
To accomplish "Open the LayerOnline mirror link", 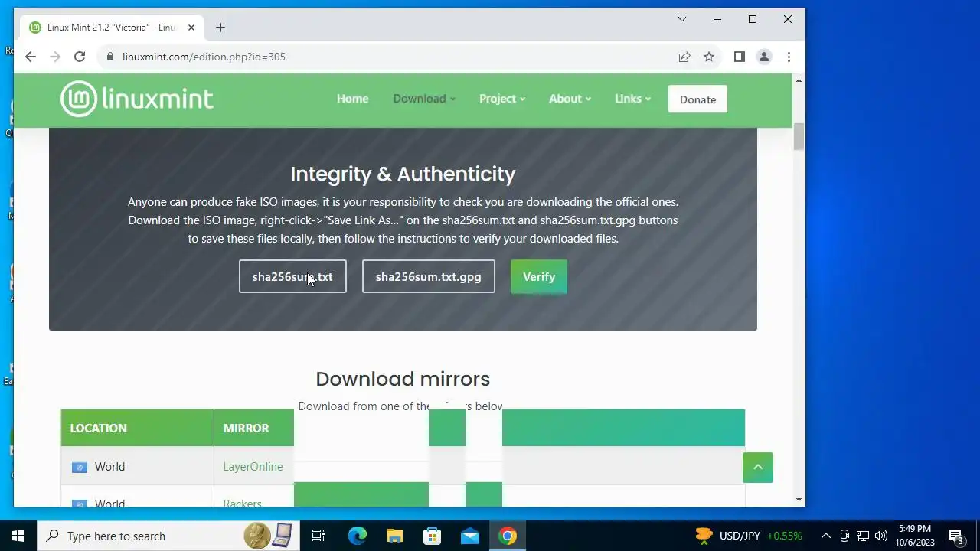I will point(253,467).
